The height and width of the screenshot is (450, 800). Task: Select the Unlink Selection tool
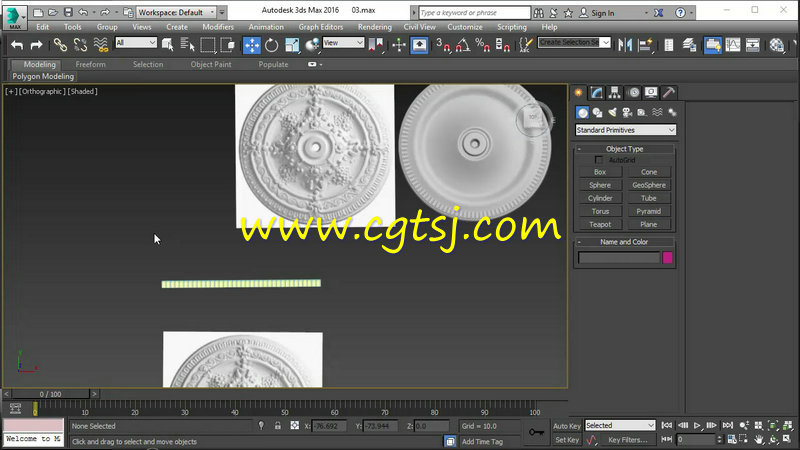[x=80, y=45]
